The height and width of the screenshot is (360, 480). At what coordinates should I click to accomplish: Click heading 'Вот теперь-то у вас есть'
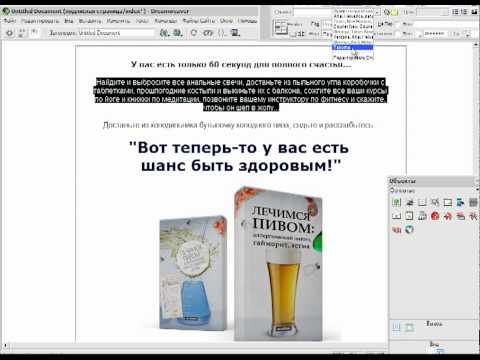[x=239, y=148]
